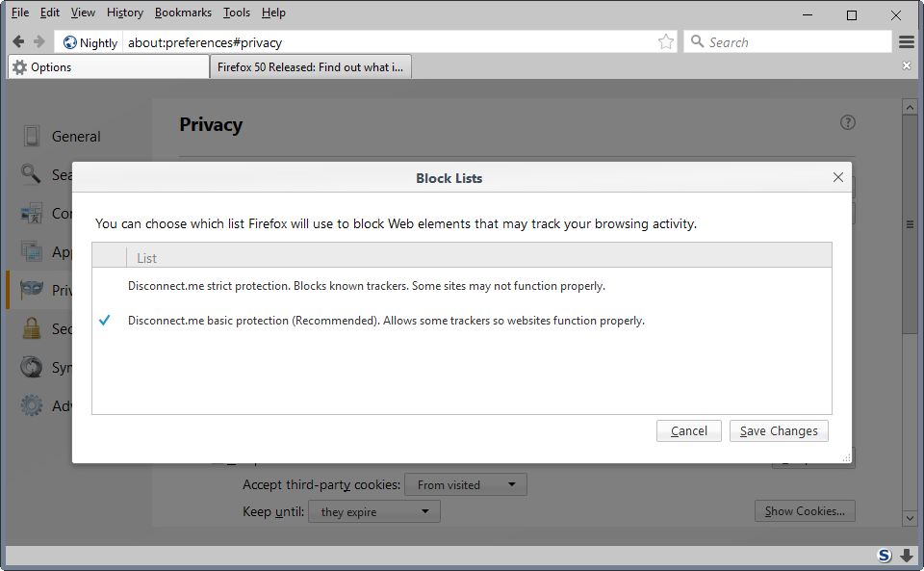Click the List column header
The width and height of the screenshot is (924, 571).
pos(146,258)
